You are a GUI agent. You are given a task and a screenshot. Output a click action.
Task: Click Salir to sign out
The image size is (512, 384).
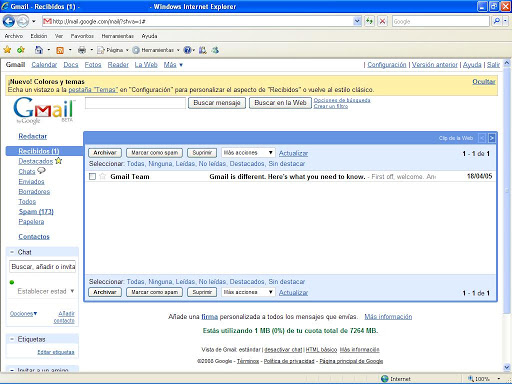(x=493, y=65)
